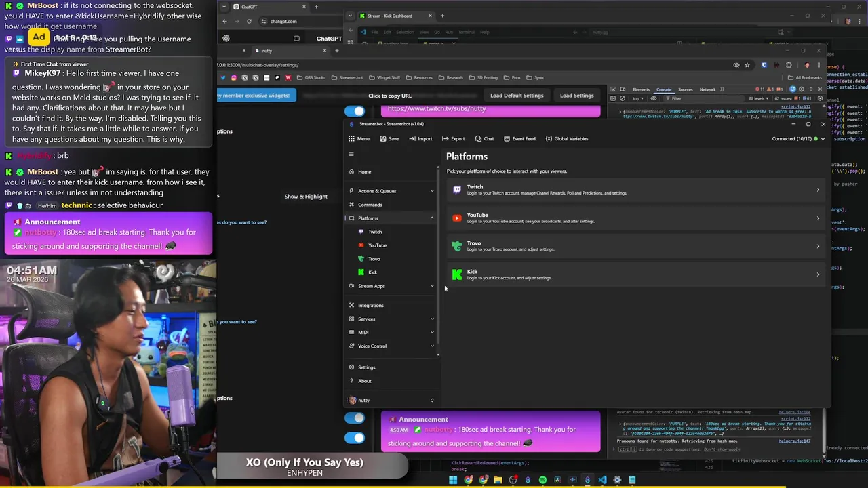Screen dimensions: 868x488
Task: Click Export in Streamer.bot toolbar
Action: [454, 138]
